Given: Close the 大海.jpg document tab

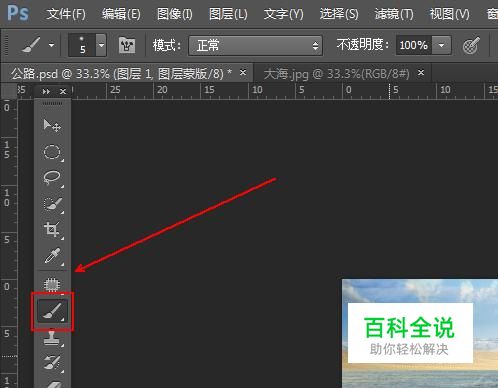Looking at the screenshot, I should click(x=421, y=72).
